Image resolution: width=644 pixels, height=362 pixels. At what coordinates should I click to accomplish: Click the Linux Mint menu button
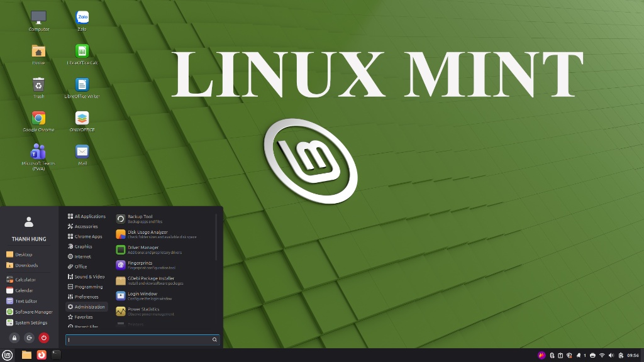(x=8, y=355)
